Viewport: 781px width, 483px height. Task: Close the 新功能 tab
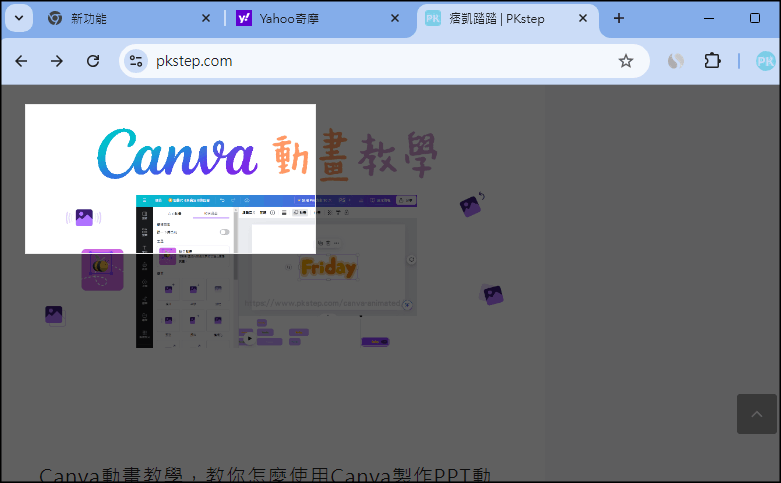point(206,18)
